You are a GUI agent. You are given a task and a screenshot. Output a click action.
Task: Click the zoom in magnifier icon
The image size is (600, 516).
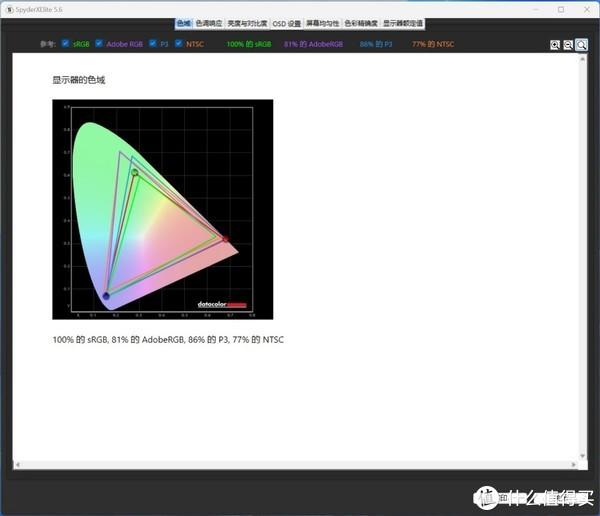pyautogui.click(x=555, y=45)
